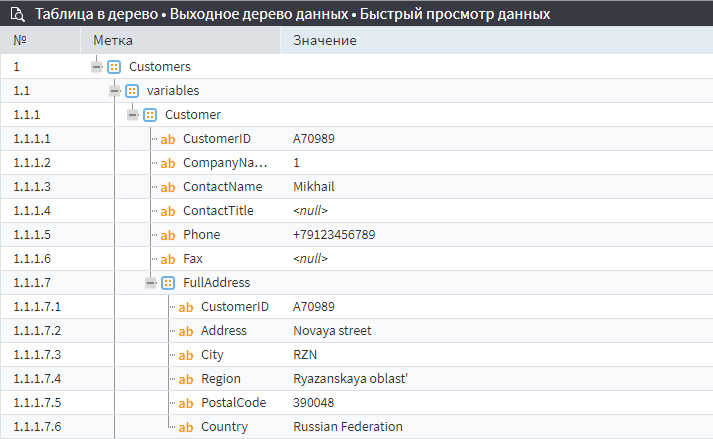
Task: Click the string type icon beside PostalCode
Action: [186, 403]
